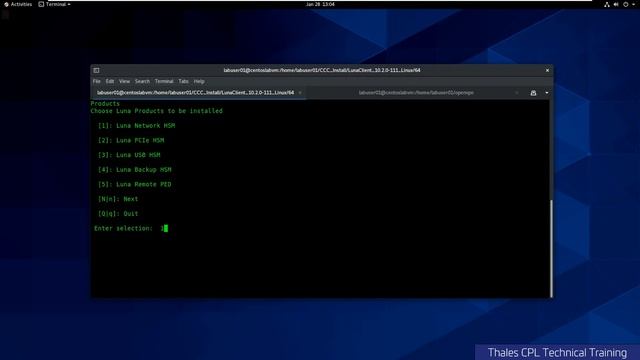Viewport: 640px width, 360px height.
Task: Close the second terminal tab
Action: pos(517,93)
